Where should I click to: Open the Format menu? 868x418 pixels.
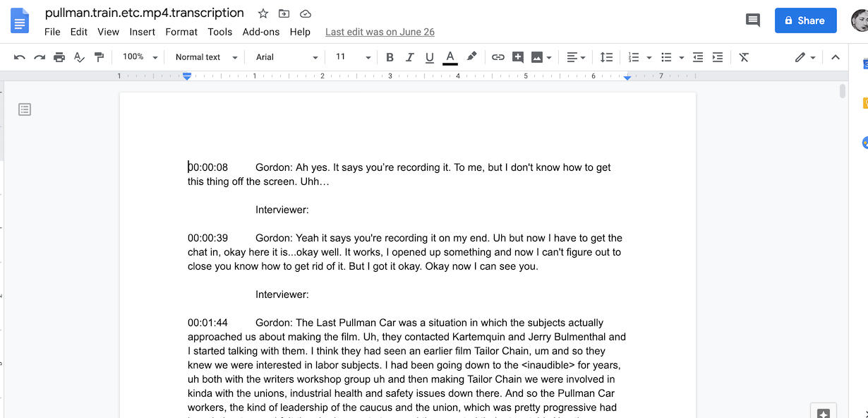(181, 32)
